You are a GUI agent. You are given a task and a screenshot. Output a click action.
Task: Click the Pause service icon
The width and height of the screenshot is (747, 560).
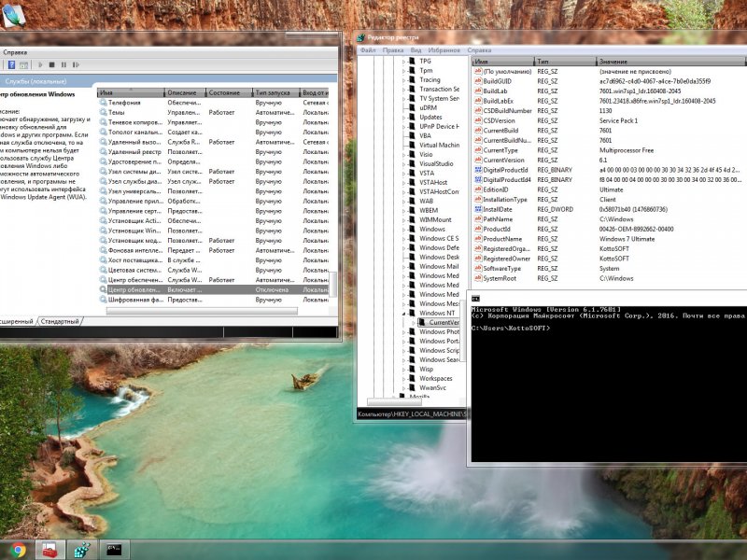[x=63, y=64]
